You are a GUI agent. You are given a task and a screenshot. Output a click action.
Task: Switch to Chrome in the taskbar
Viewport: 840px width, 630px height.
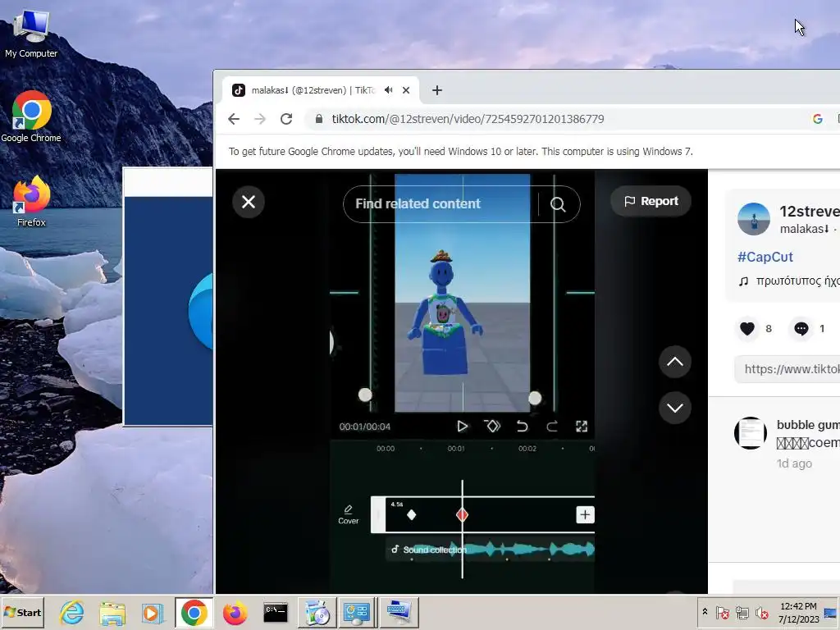pos(194,612)
